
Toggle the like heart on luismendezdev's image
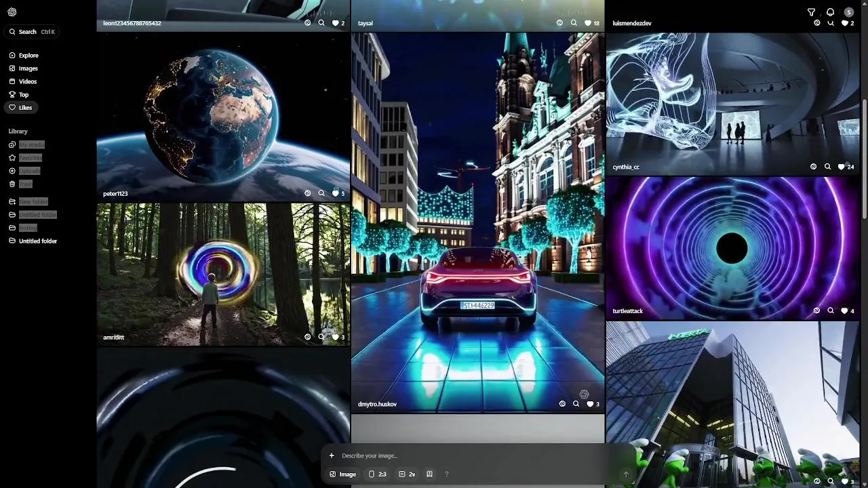(844, 23)
